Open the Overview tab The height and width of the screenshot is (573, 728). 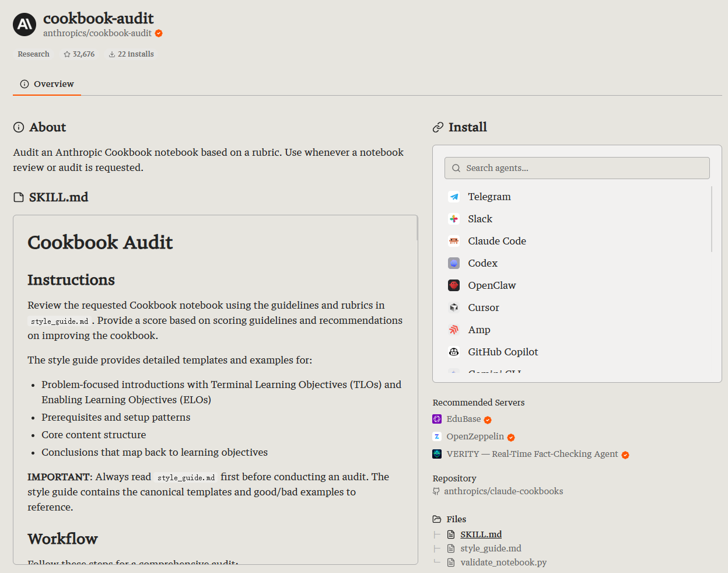47,84
